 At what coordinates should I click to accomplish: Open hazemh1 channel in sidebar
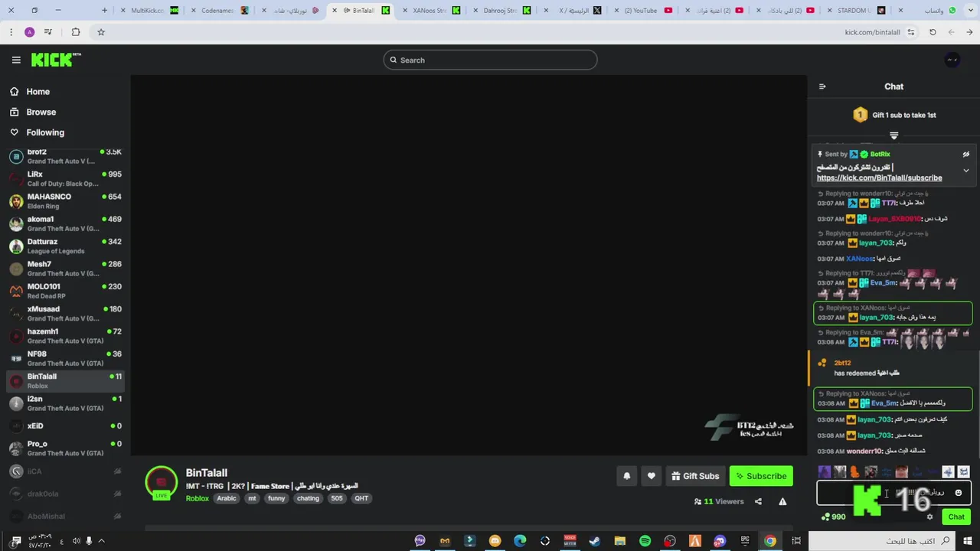pyautogui.click(x=65, y=336)
